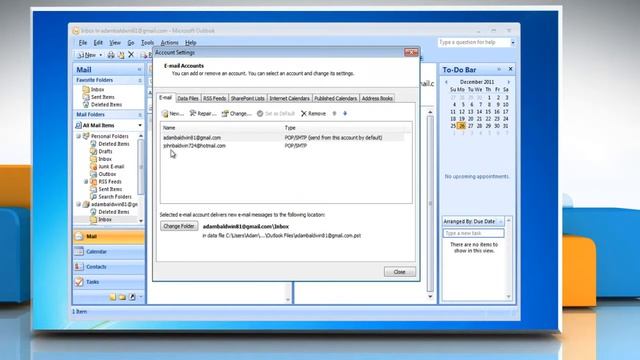Screen dimensions: 640x360
Task: Click the Folder List icon at navigation bottom
Action: (x=122, y=297)
